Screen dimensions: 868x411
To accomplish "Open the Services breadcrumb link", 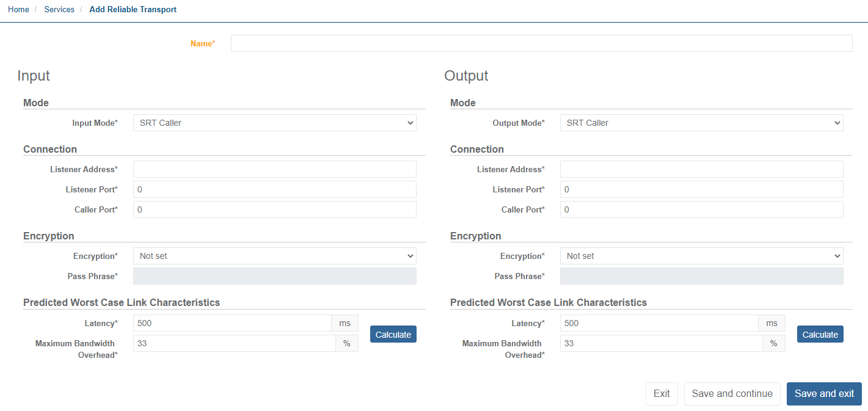I will 59,10.
